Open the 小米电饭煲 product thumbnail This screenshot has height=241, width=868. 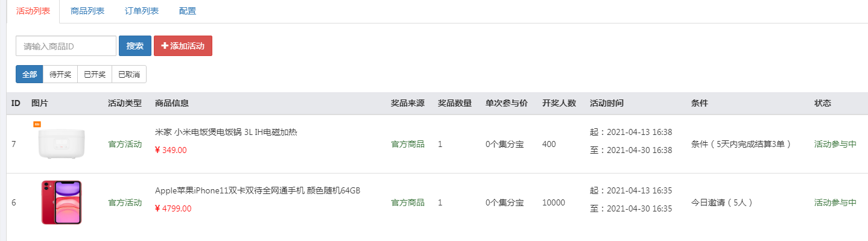(x=58, y=140)
